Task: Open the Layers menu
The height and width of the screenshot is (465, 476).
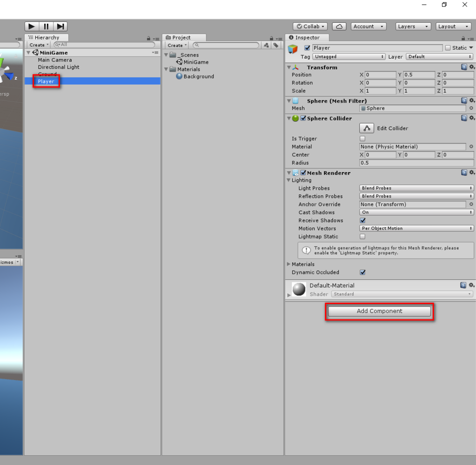Action: pyautogui.click(x=413, y=27)
